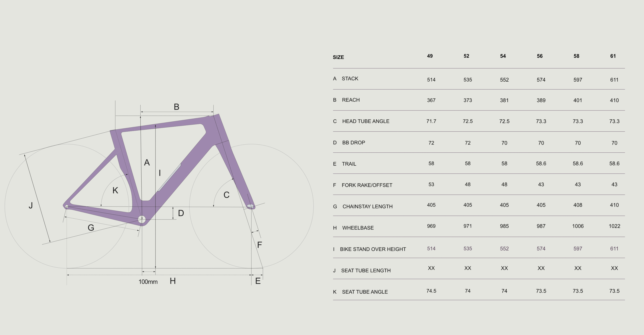Click the bottom bracket circle on the frame
644x335 pixels.
coord(142,219)
